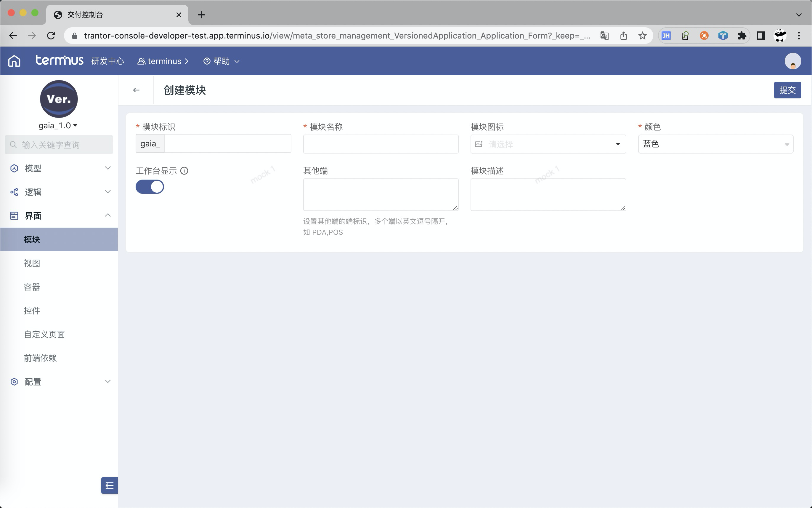Click the 提交 submit button

tap(787, 90)
